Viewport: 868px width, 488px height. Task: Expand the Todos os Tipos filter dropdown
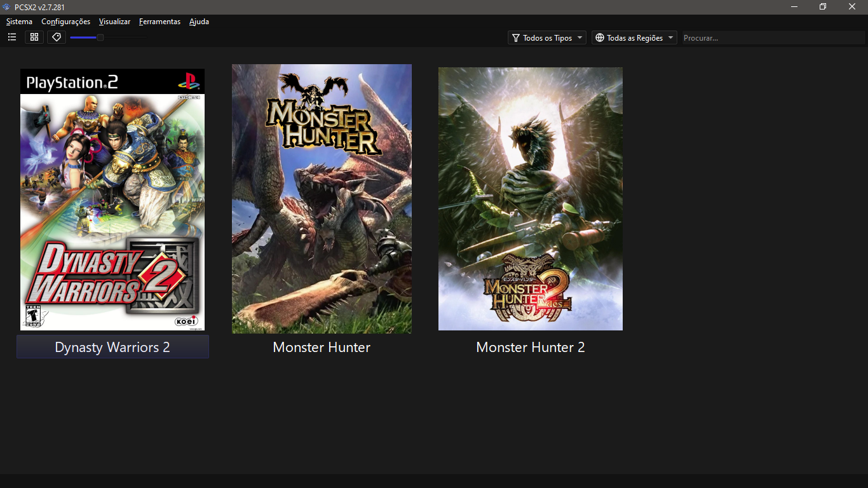(547, 38)
